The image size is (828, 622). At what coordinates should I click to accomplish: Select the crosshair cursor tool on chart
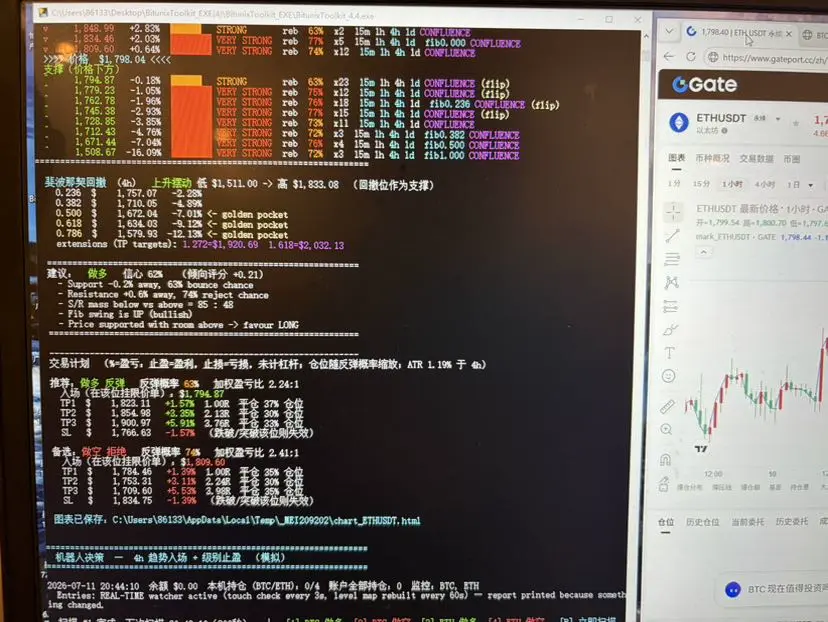click(x=673, y=212)
